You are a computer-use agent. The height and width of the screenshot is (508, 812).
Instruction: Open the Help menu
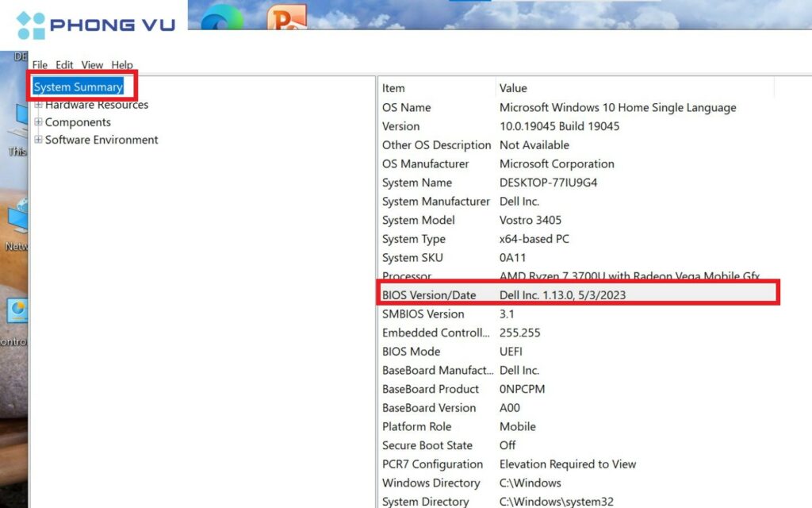pyautogui.click(x=122, y=65)
